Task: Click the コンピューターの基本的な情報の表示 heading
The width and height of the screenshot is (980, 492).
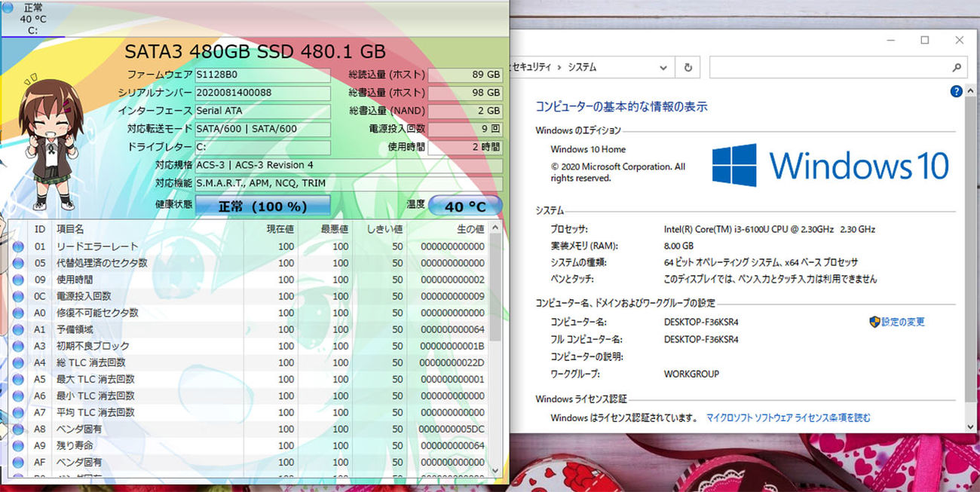Action: coord(621,107)
